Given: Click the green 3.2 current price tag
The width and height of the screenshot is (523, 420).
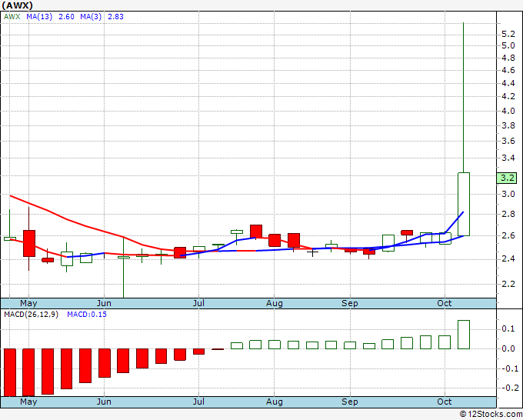Looking at the screenshot, I should [507, 178].
